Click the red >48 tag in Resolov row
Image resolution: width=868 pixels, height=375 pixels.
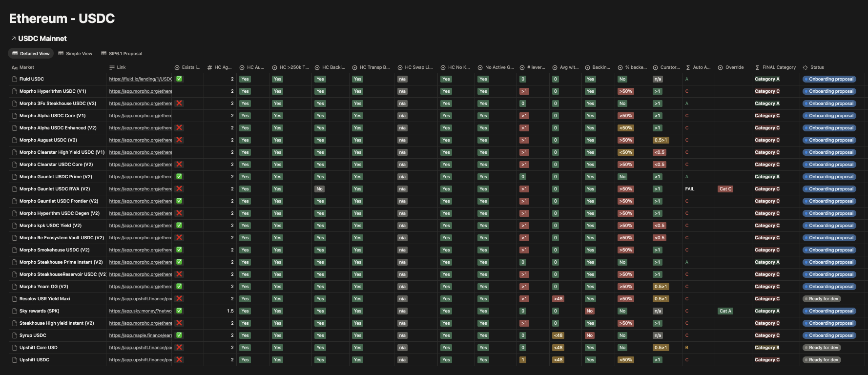click(558, 299)
